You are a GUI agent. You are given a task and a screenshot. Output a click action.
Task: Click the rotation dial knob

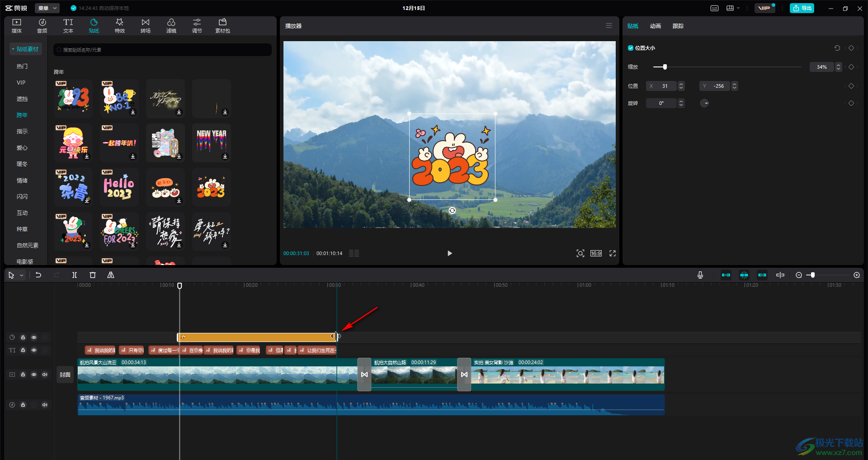[704, 103]
